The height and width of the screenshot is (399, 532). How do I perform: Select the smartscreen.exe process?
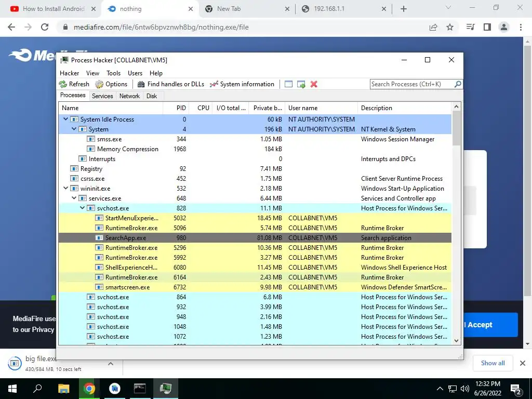(255, 287)
